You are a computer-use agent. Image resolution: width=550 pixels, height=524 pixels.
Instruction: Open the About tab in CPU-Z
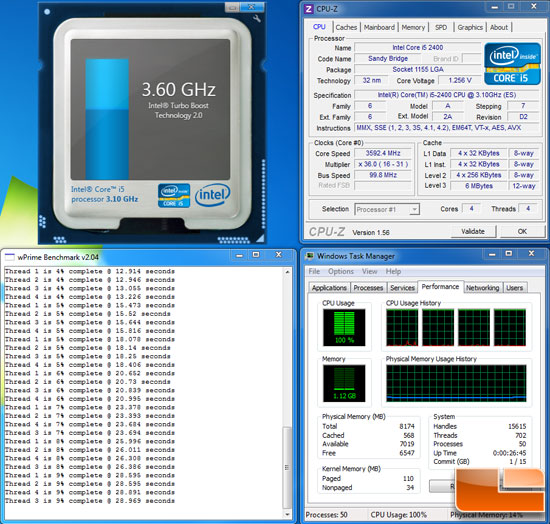(x=499, y=27)
